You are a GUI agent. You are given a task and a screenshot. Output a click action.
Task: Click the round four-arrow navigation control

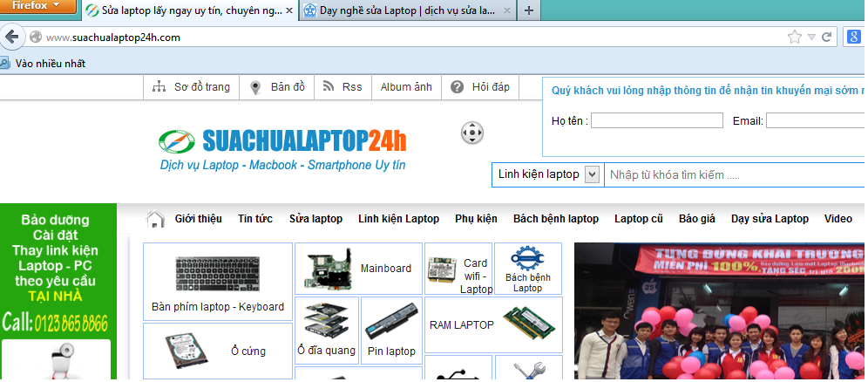[x=472, y=133]
